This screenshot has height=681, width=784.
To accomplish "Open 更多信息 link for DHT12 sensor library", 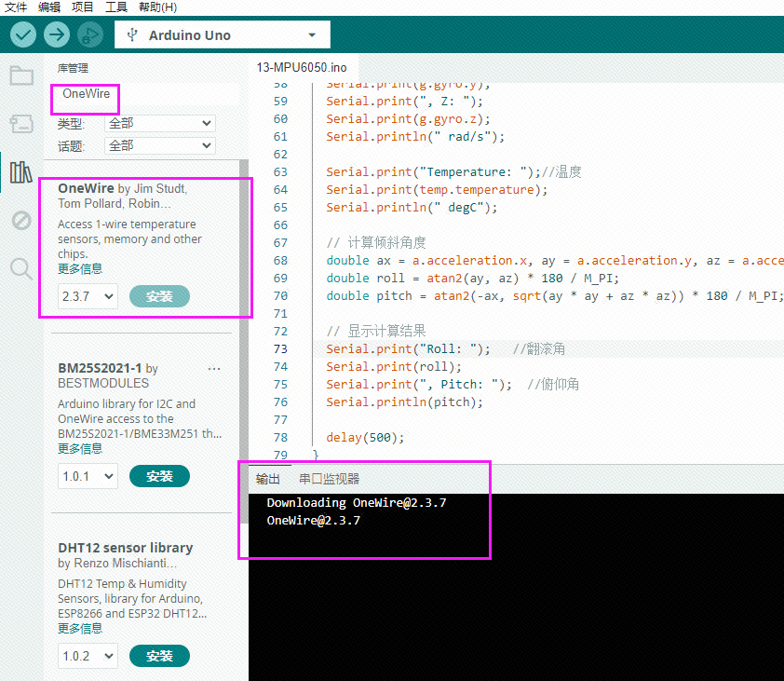I will click(x=80, y=628).
